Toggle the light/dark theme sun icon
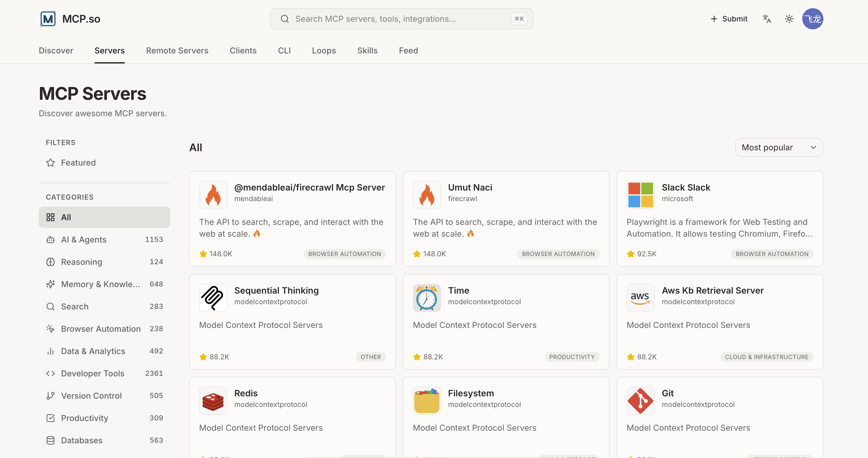The width and height of the screenshot is (868, 458). 789,19
